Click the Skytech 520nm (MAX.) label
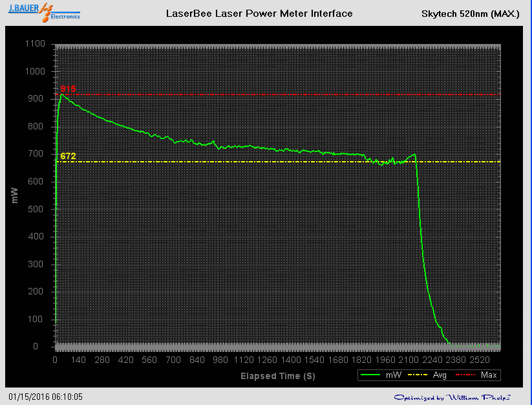532x405 pixels. [470, 13]
